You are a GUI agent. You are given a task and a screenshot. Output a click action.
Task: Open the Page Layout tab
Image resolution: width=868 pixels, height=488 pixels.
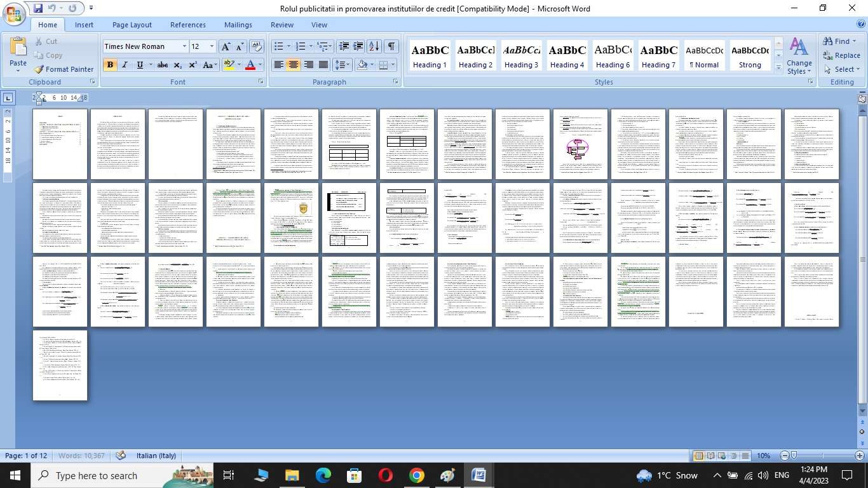[x=132, y=25]
